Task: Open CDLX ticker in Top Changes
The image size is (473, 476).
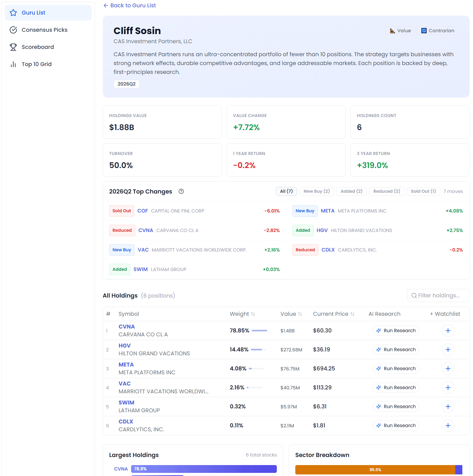Action: click(328, 250)
